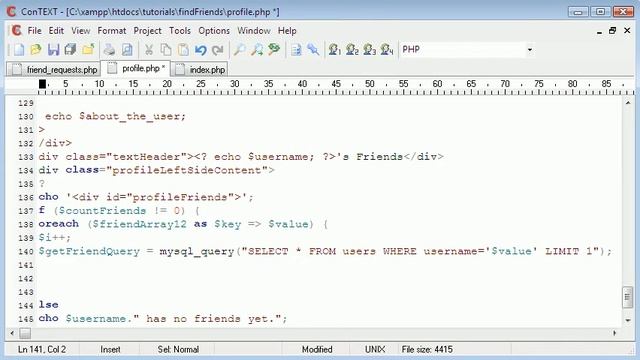Toggle word wrap toolbar icon

296,50
